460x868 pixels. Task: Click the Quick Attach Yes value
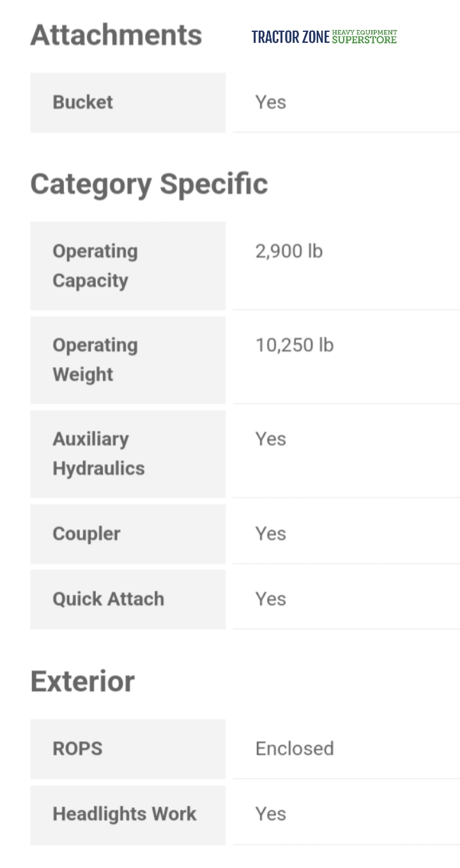tap(270, 599)
